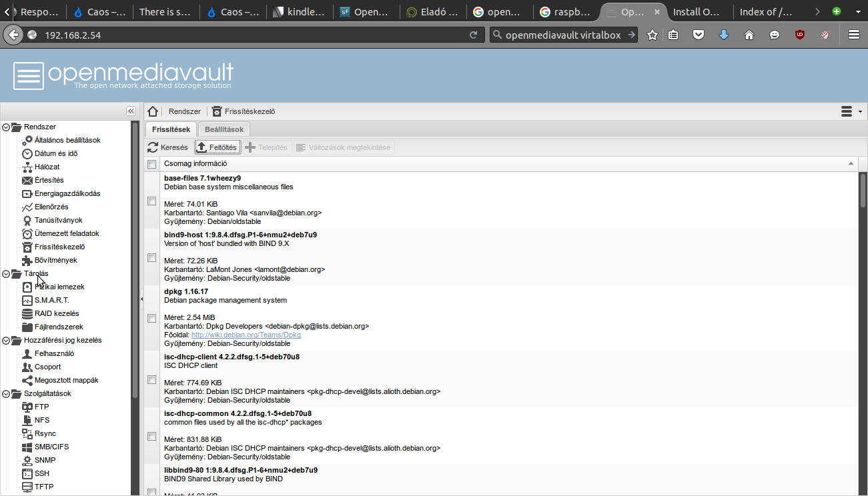Sort by the Csomag információ column arrow
This screenshot has height=496, width=868.
pos(851,163)
